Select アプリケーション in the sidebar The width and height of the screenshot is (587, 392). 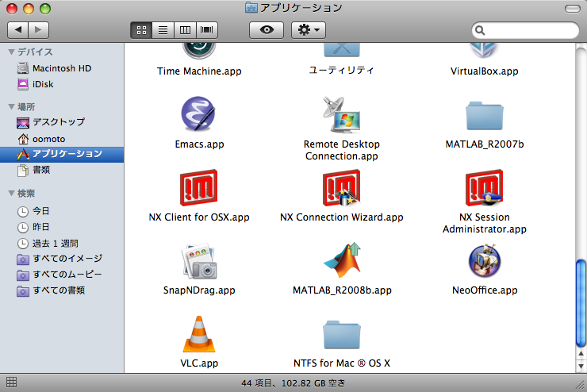click(x=62, y=154)
